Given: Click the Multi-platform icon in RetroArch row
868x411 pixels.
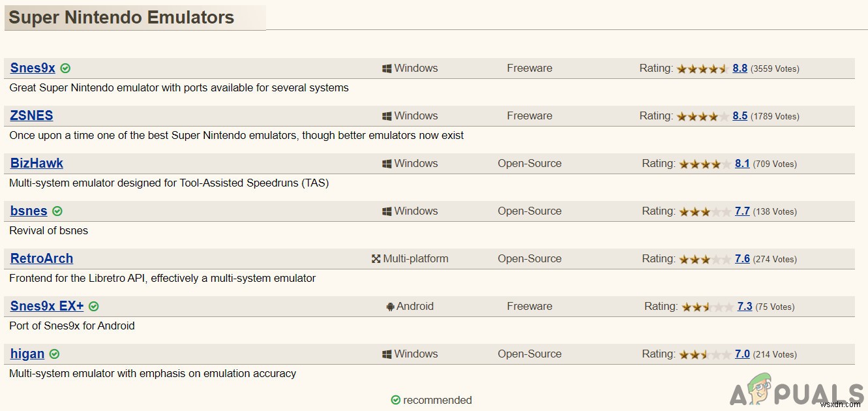Looking at the screenshot, I should [x=376, y=259].
